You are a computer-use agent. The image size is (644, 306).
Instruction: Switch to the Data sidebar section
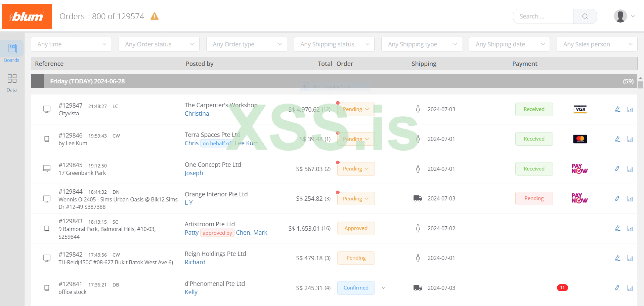(x=12, y=83)
